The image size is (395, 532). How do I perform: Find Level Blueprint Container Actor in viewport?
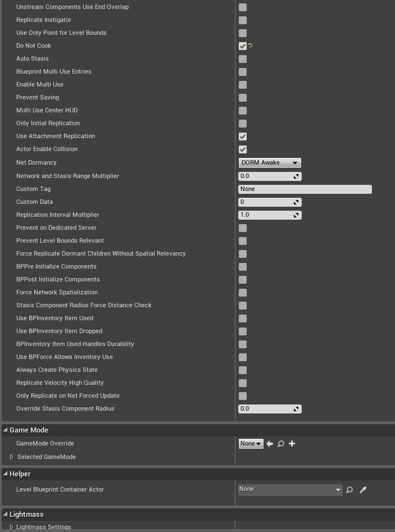click(349, 490)
